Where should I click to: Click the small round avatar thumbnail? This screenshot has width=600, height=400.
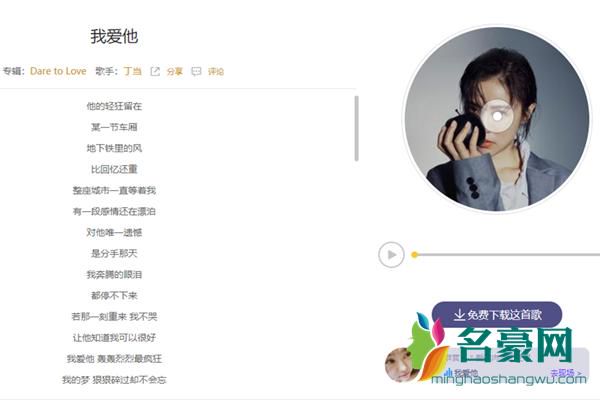tap(399, 365)
